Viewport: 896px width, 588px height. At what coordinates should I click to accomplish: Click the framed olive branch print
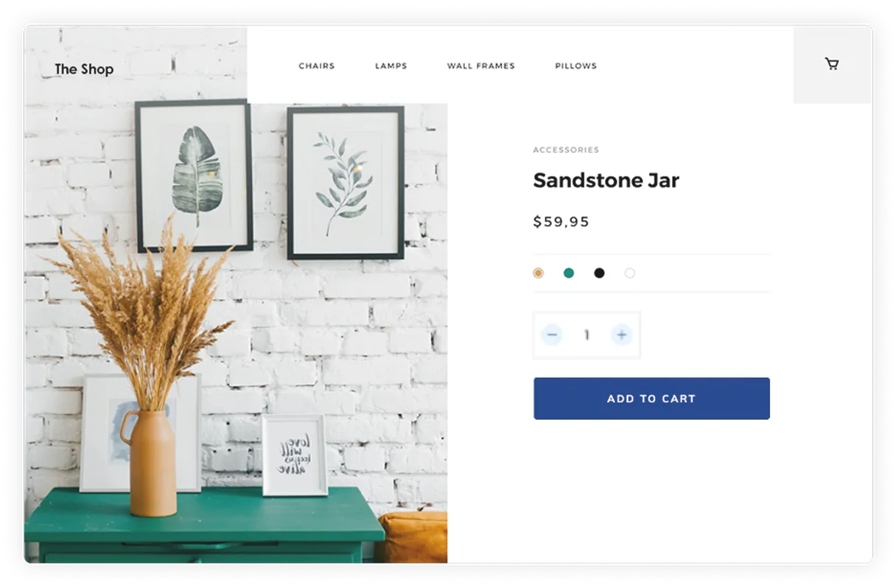pos(346,183)
